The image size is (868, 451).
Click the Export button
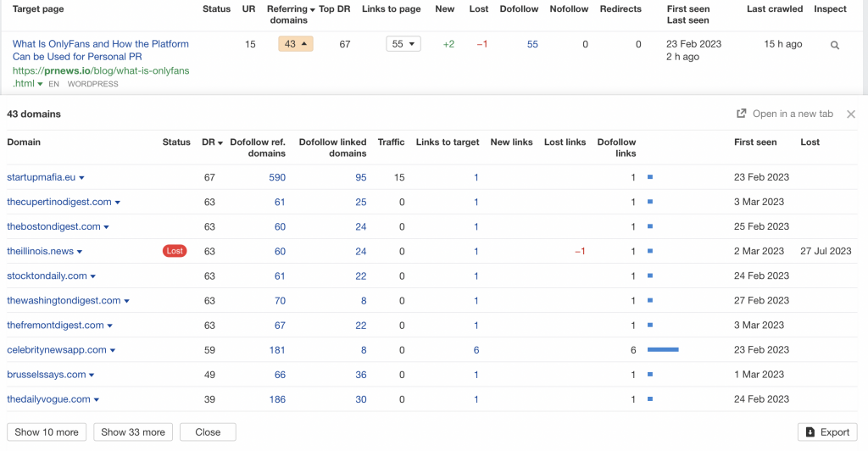[x=827, y=432]
